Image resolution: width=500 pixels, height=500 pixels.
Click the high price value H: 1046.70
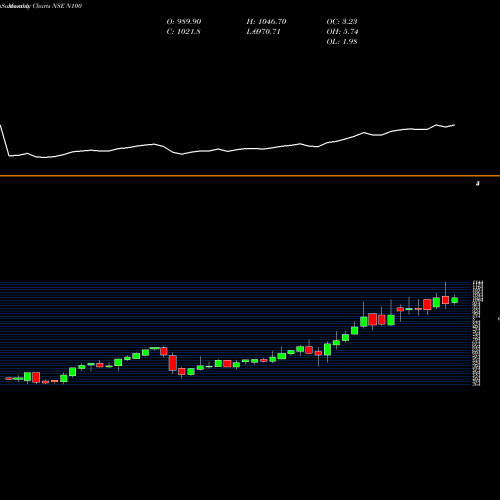(x=266, y=22)
